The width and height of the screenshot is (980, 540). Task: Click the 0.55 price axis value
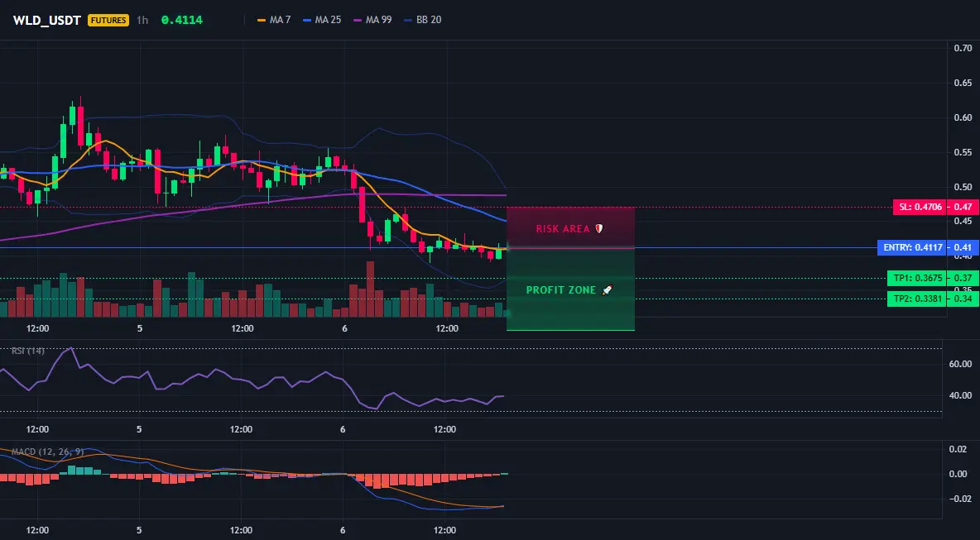tap(963, 152)
